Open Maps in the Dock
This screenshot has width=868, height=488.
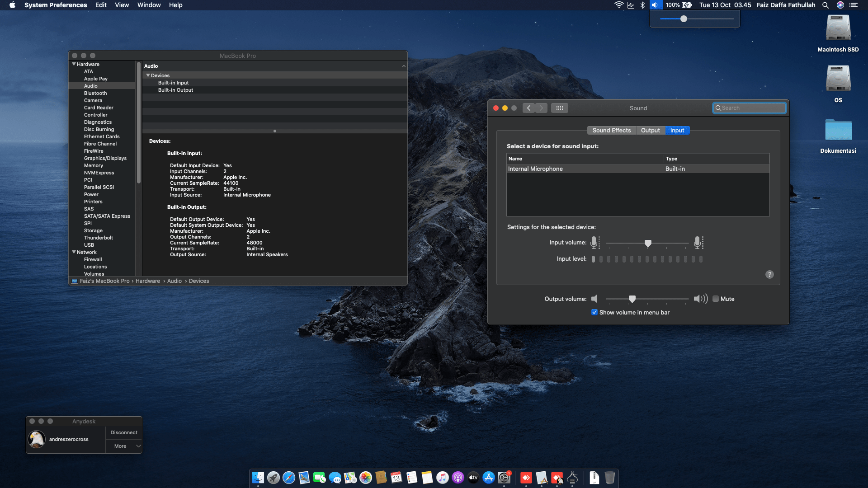coord(350,478)
